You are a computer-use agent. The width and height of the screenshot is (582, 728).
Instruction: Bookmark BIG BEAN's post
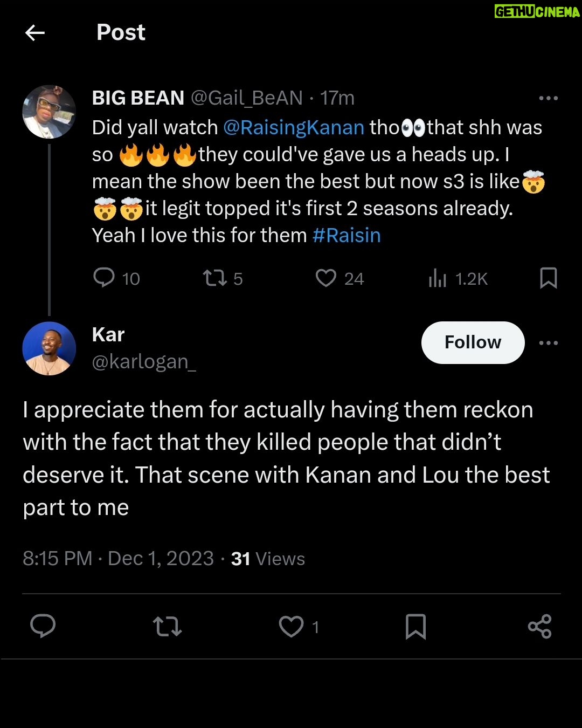click(548, 278)
